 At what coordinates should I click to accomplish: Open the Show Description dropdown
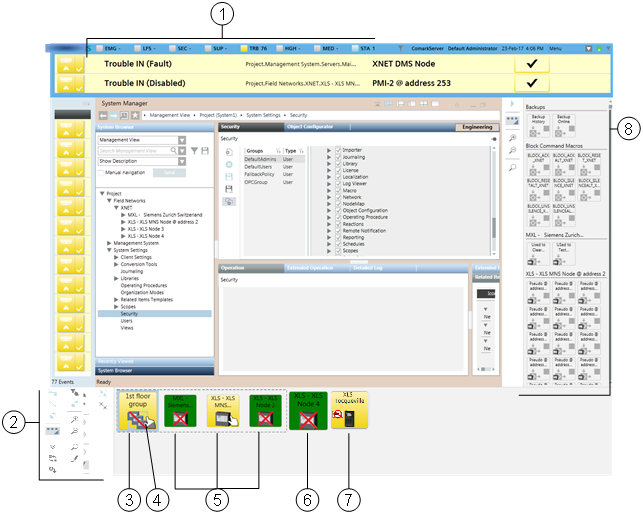[143, 160]
